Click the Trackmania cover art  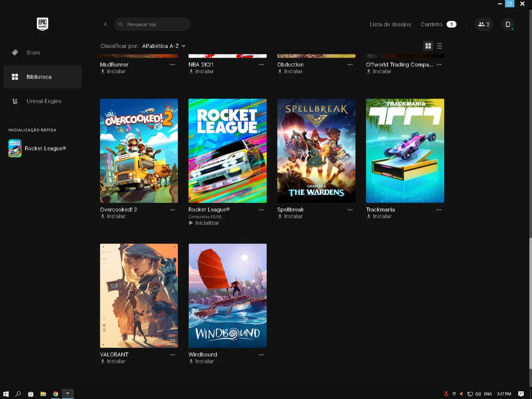coord(405,151)
